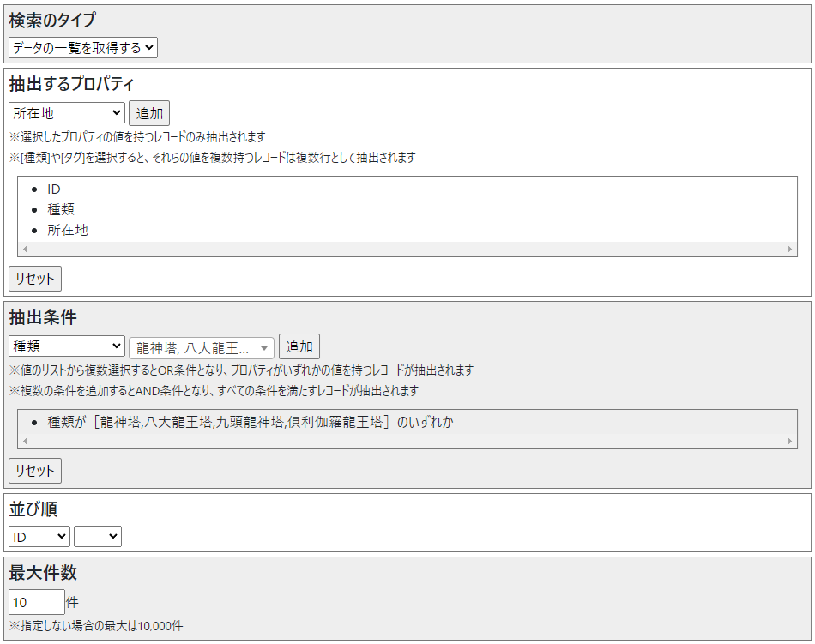Screen dimensions: 815x644
Task: Click 追加 button in 抽出するプロパティ section
Action: pos(149,113)
